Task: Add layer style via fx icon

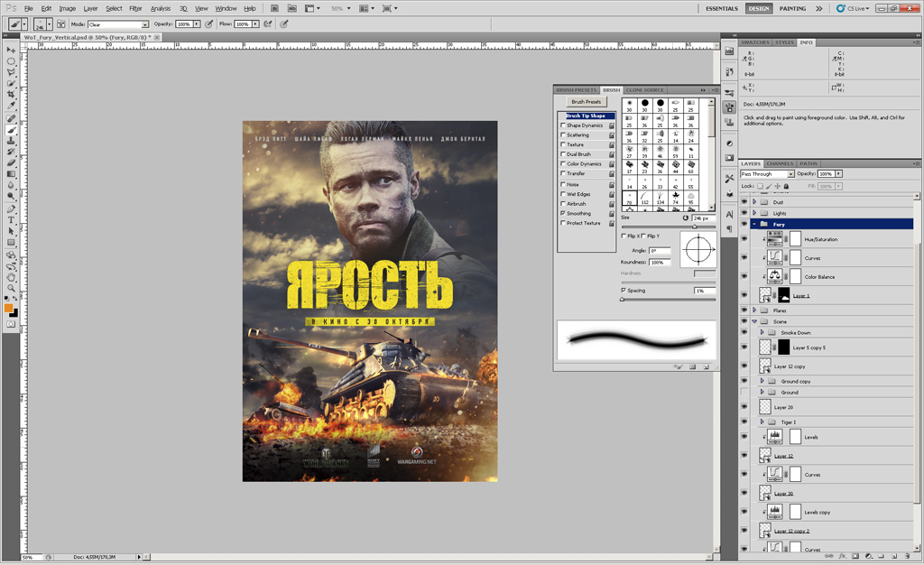Action: tap(843, 556)
